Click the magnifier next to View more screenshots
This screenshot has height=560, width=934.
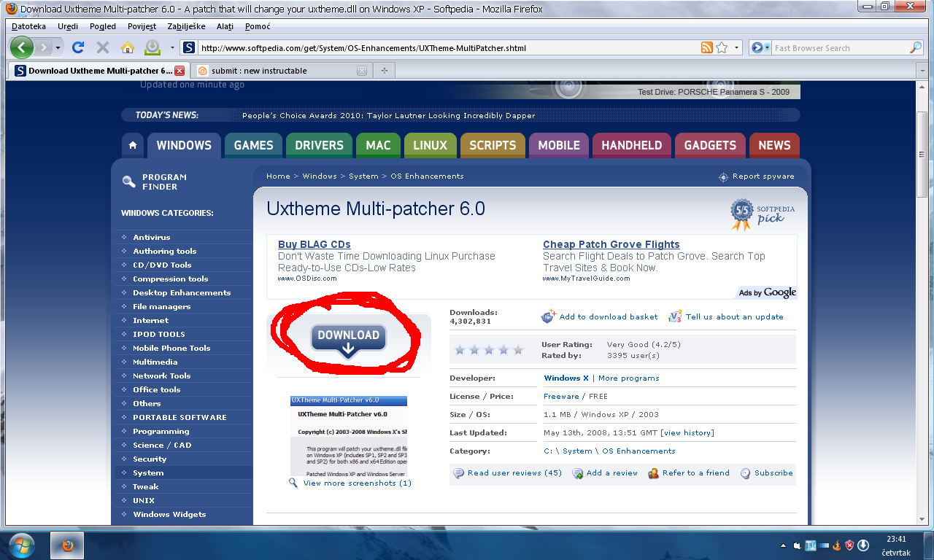click(x=293, y=483)
